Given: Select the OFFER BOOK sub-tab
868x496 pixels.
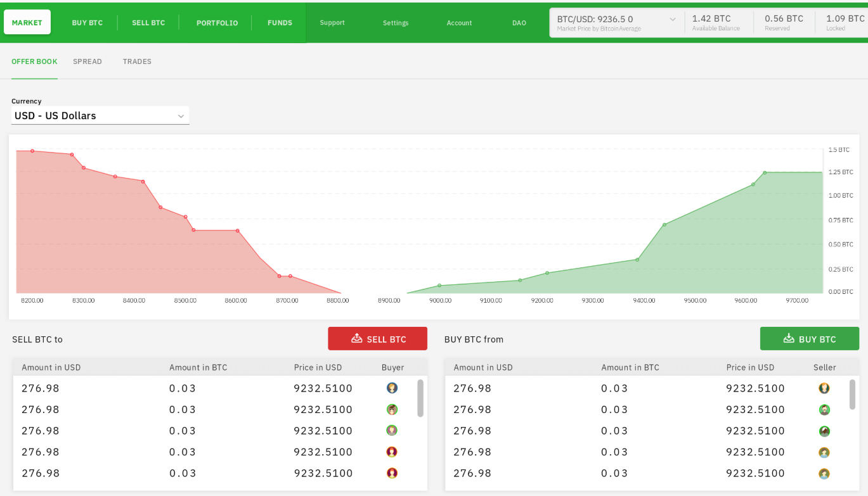Looking at the screenshot, I should pyautogui.click(x=34, y=62).
